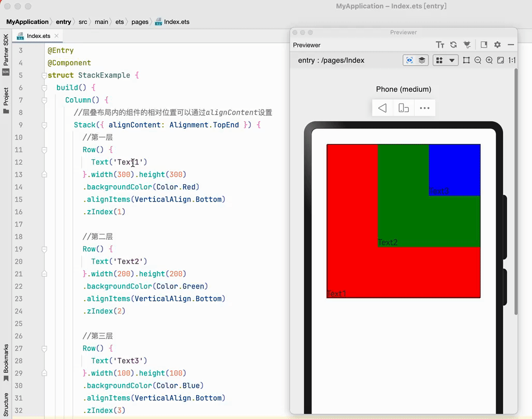Open the Structure side tab
Viewport: 532px width, 419px height.
tap(6, 405)
